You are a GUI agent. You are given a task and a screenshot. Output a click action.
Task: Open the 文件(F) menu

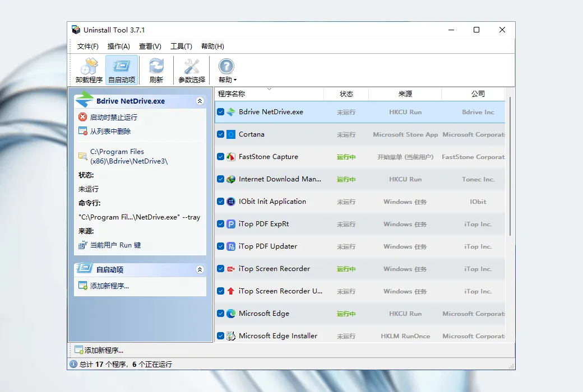click(x=88, y=46)
